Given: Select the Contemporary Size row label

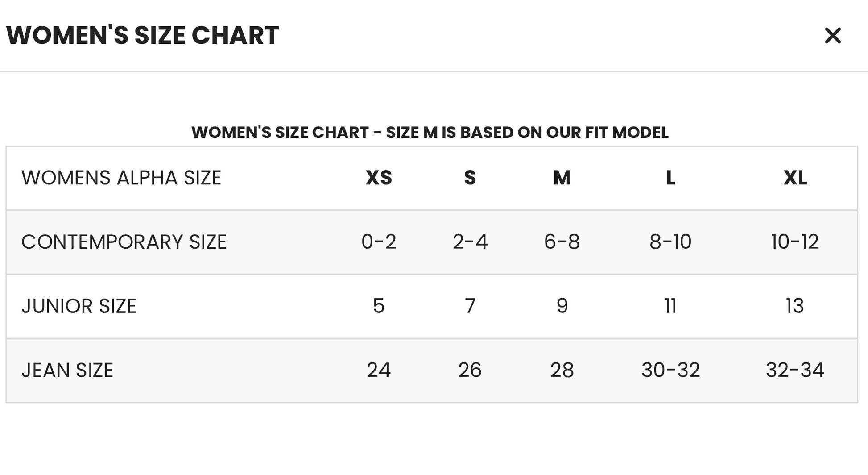Looking at the screenshot, I should click(124, 242).
